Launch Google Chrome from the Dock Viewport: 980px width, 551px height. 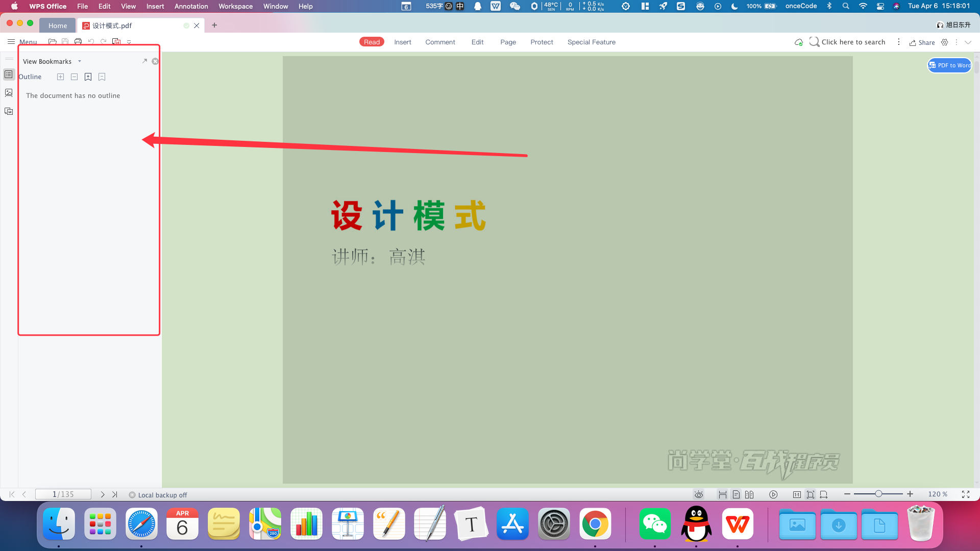pyautogui.click(x=595, y=524)
